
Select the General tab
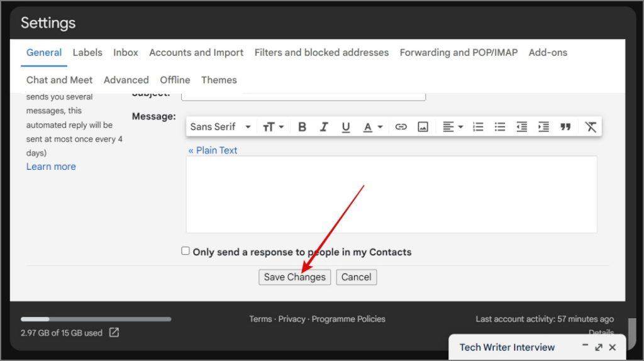(x=44, y=53)
